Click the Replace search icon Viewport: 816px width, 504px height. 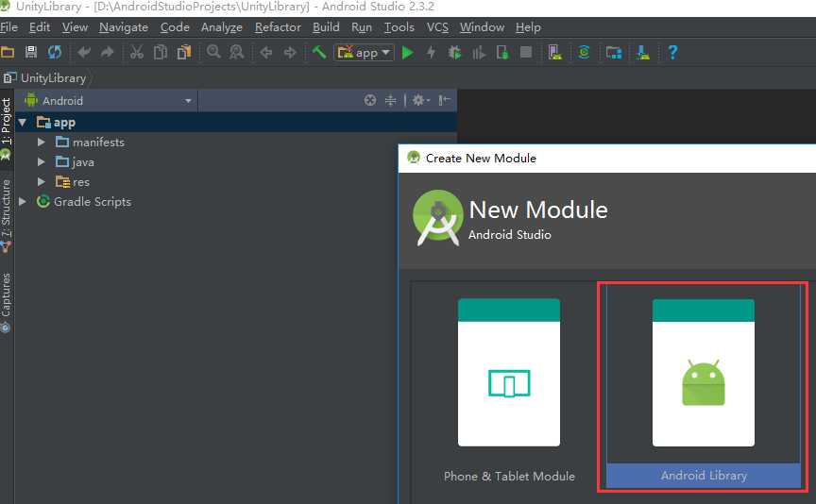(x=237, y=52)
